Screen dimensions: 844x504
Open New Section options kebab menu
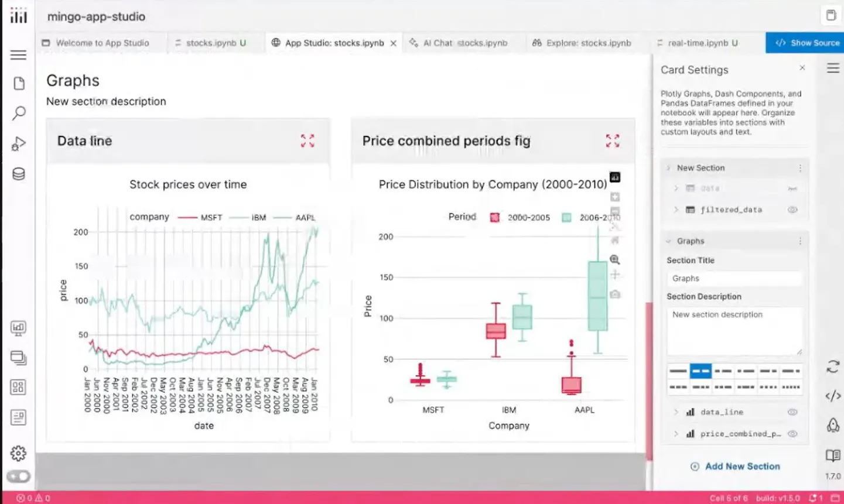pos(800,168)
